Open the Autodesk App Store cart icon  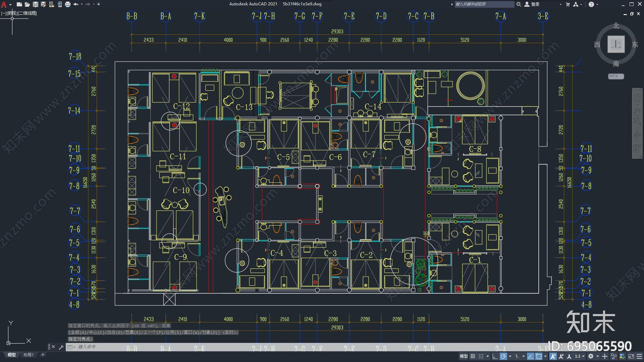(568, 4)
